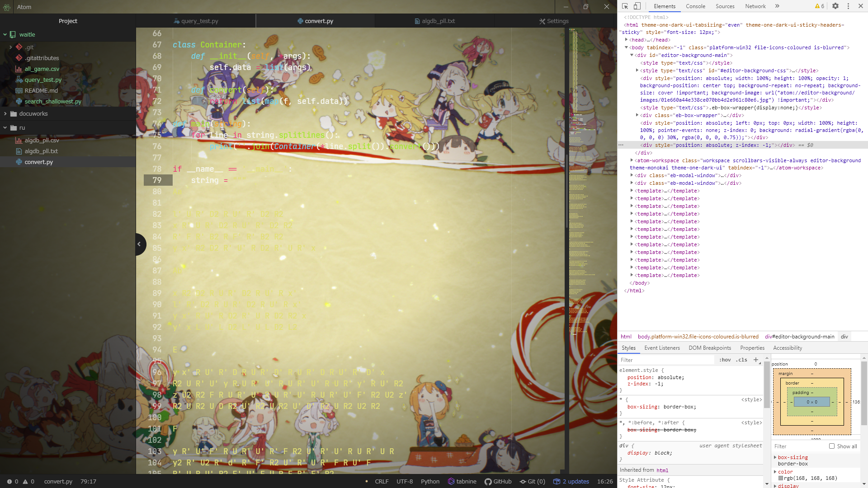The width and height of the screenshot is (868, 488).
Task: Click the warnings count icon
Action: (820, 6)
